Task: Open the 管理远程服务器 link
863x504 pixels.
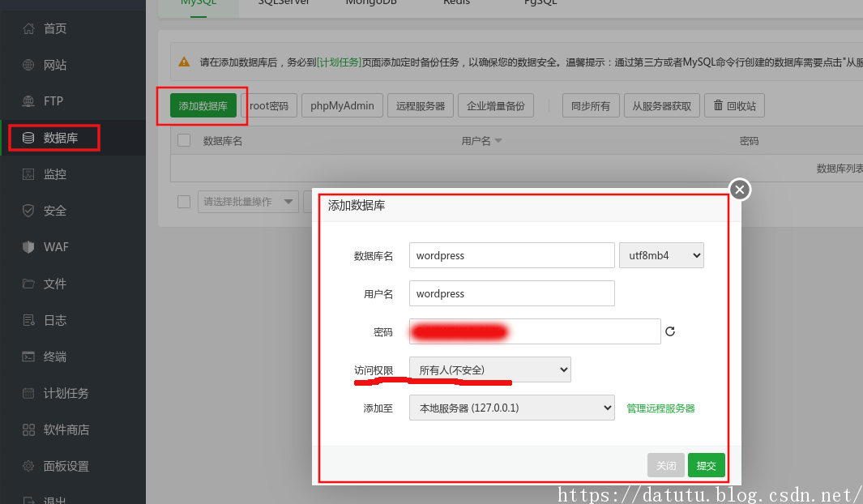Action: (x=660, y=408)
